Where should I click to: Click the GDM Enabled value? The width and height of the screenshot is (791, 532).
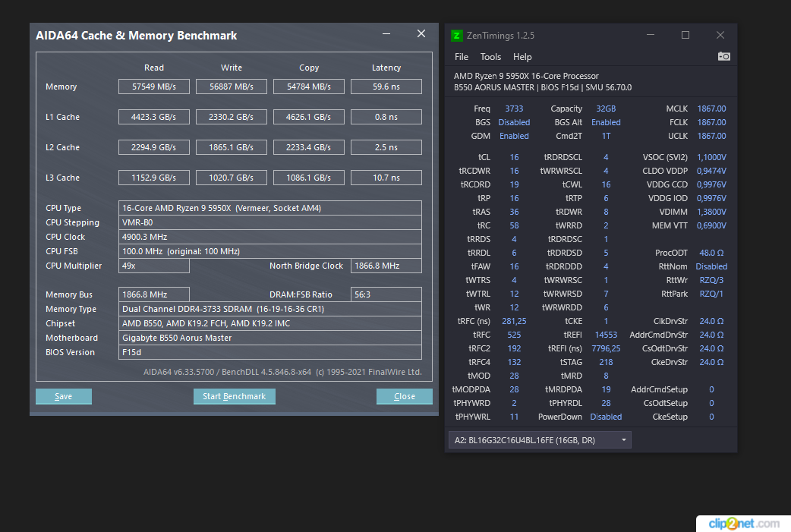[514, 136]
